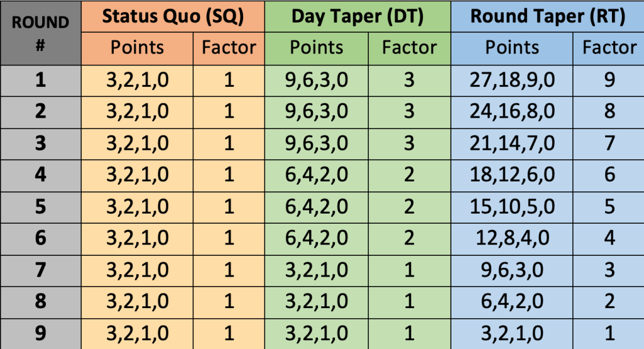Click the 24,16,8,0 points cell

(x=512, y=112)
